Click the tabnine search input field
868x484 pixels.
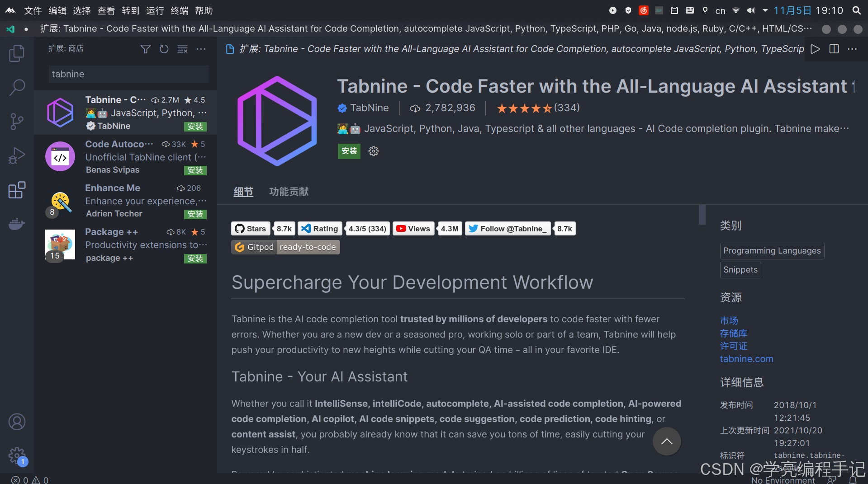coord(128,74)
